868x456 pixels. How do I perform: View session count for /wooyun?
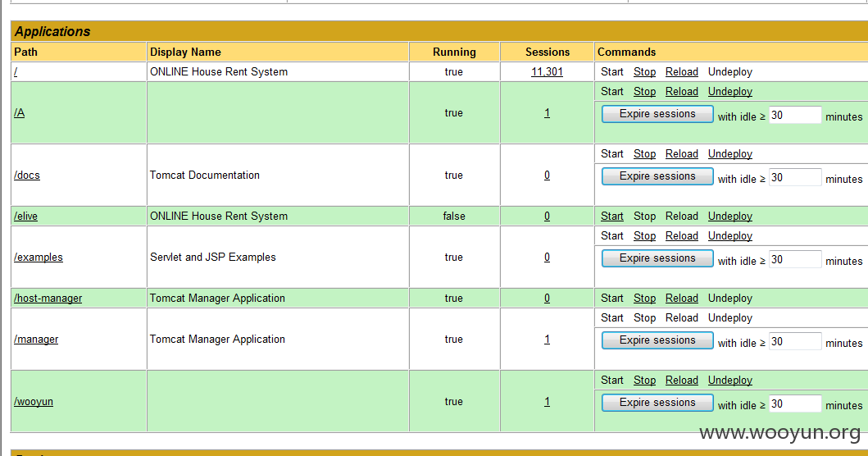pos(547,402)
